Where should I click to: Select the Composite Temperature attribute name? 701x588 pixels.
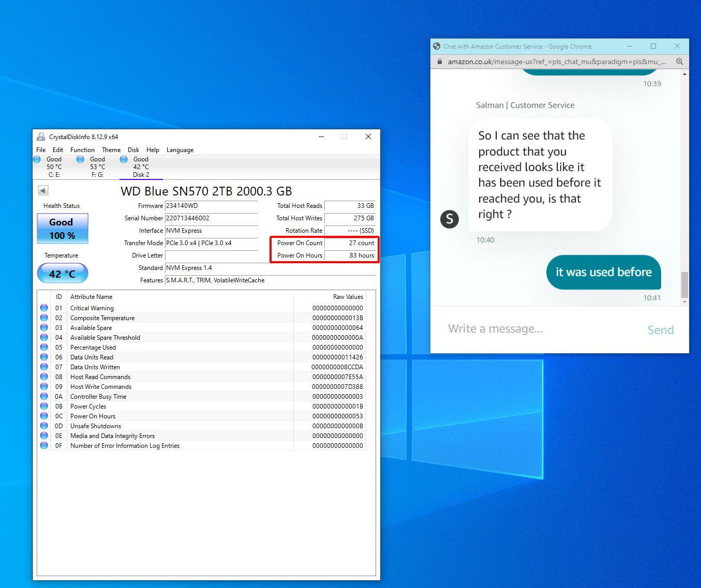(x=102, y=318)
